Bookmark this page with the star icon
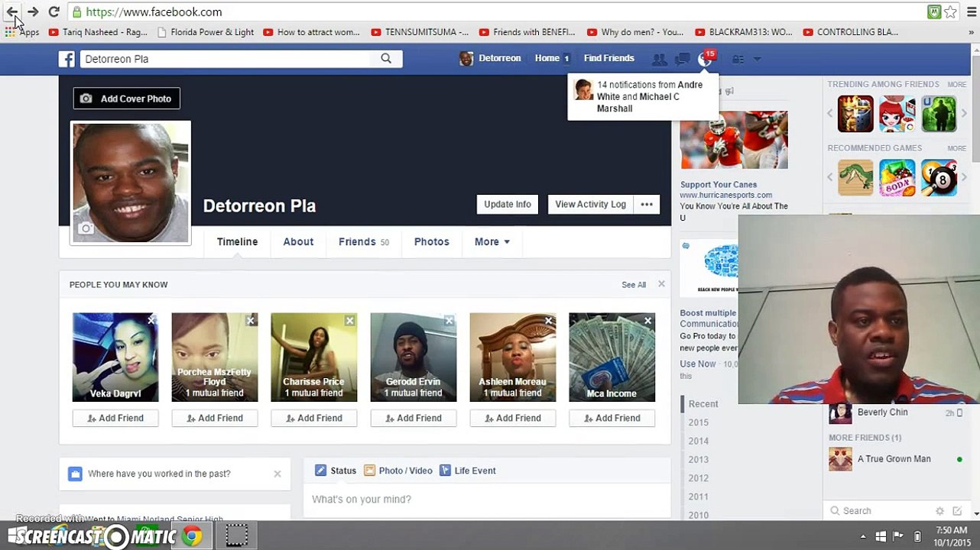 coord(950,12)
